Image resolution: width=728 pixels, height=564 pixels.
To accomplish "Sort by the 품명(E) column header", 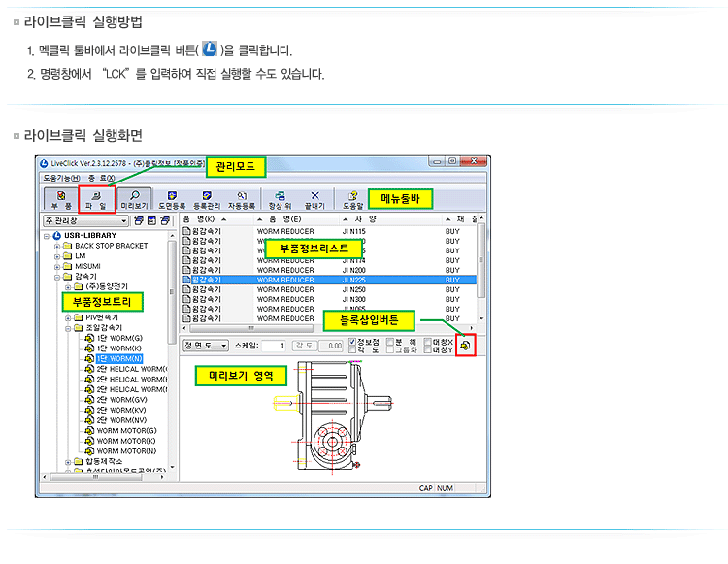I will (297, 219).
